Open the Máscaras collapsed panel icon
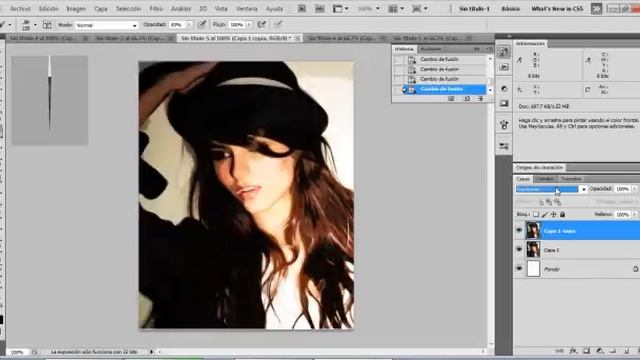Viewport: 640px width, 360px height. click(504, 104)
